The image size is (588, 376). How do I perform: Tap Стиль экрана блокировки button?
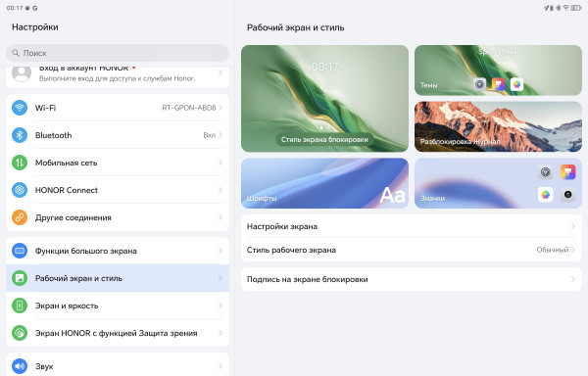(x=324, y=140)
